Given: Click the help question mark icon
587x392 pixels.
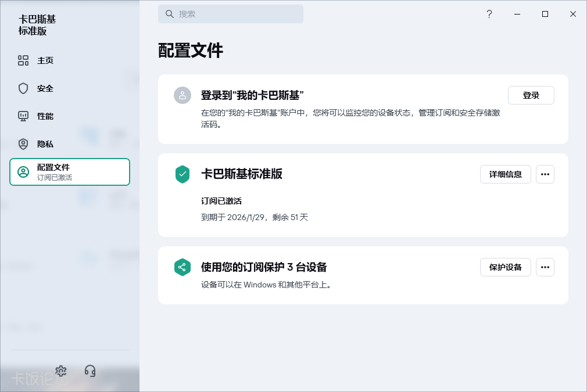Looking at the screenshot, I should [489, 14].
